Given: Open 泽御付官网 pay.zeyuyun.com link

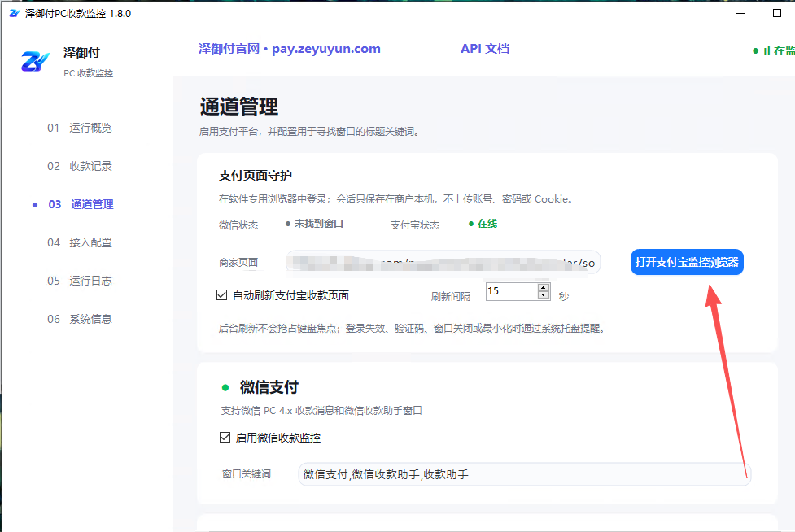Looking at the screenshot, I should tap(290, 49).
